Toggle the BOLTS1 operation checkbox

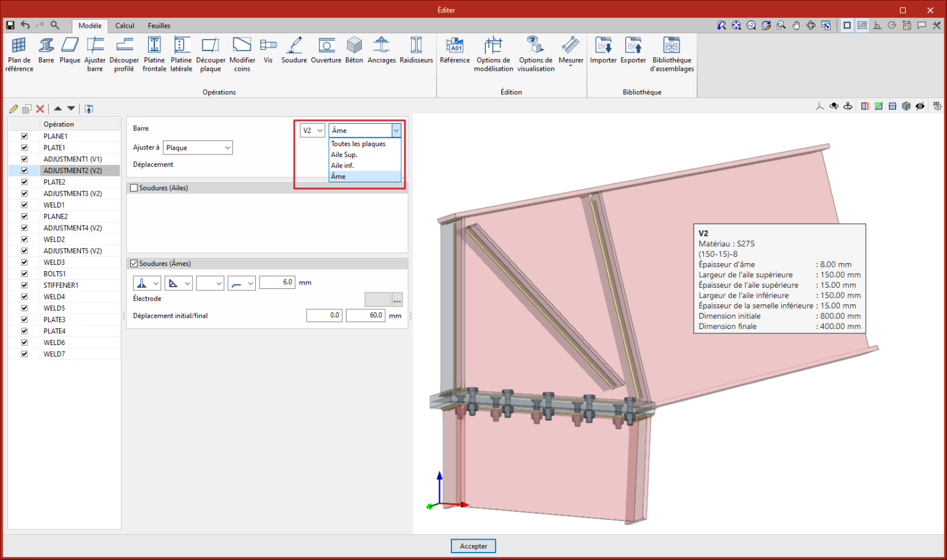pos(25,274)
